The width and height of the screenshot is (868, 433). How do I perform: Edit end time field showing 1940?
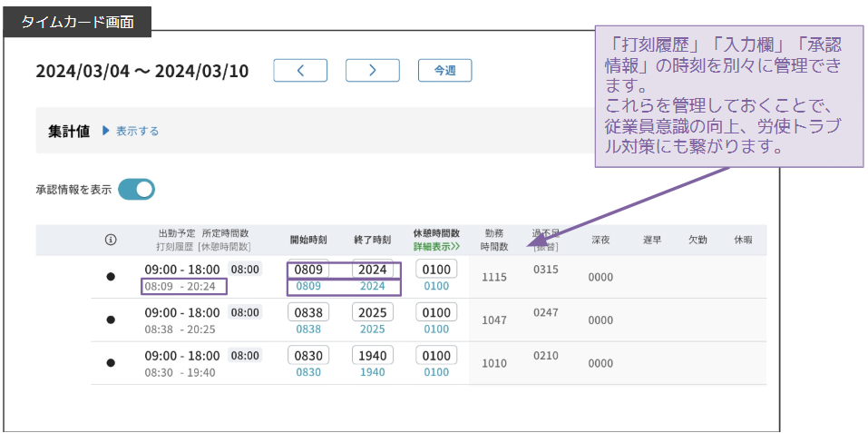click(x=373, y=356)
